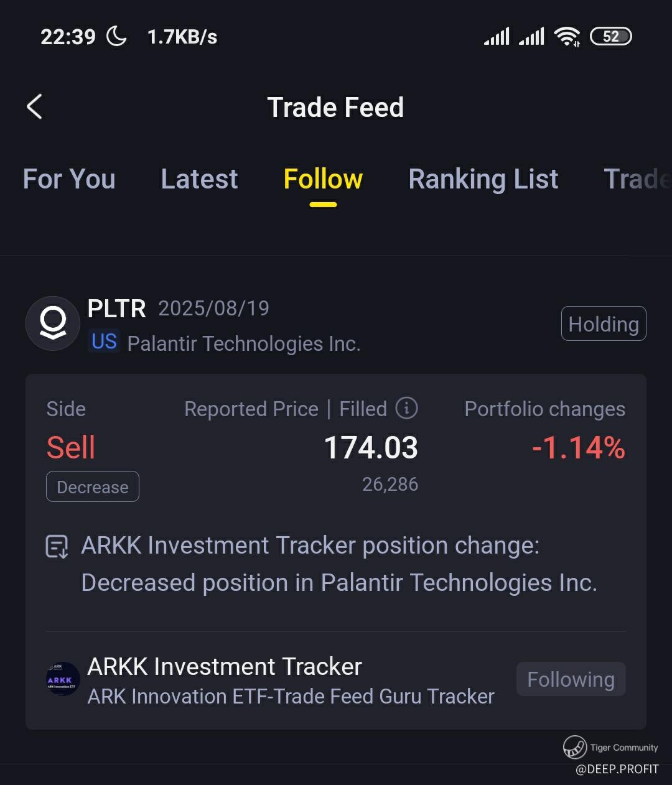Tap the position change note icon
Image resolution: width=672 pixels, height=785 pixels.
tap(57, 547)
